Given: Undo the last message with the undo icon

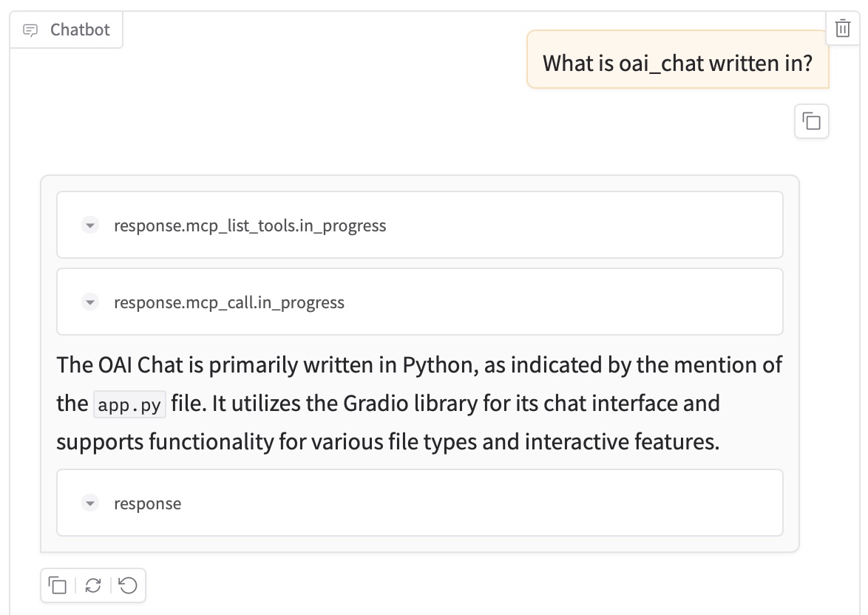Looking at the screenshot, I should (x=128, y=585).
